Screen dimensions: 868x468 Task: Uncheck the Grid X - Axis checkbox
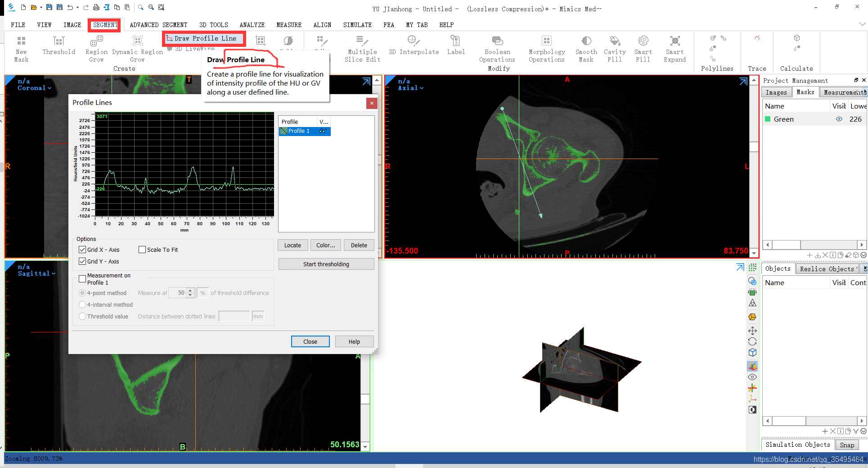pos(82,250)
